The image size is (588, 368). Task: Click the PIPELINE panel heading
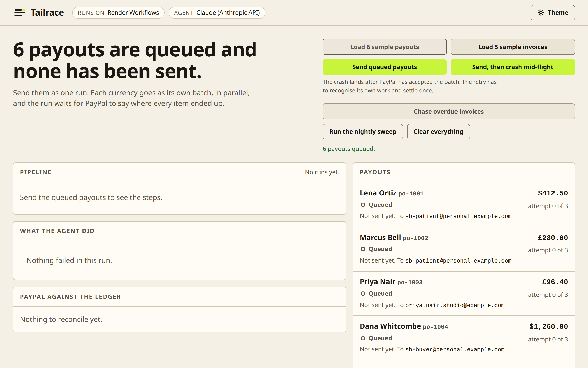click(36, 172)
